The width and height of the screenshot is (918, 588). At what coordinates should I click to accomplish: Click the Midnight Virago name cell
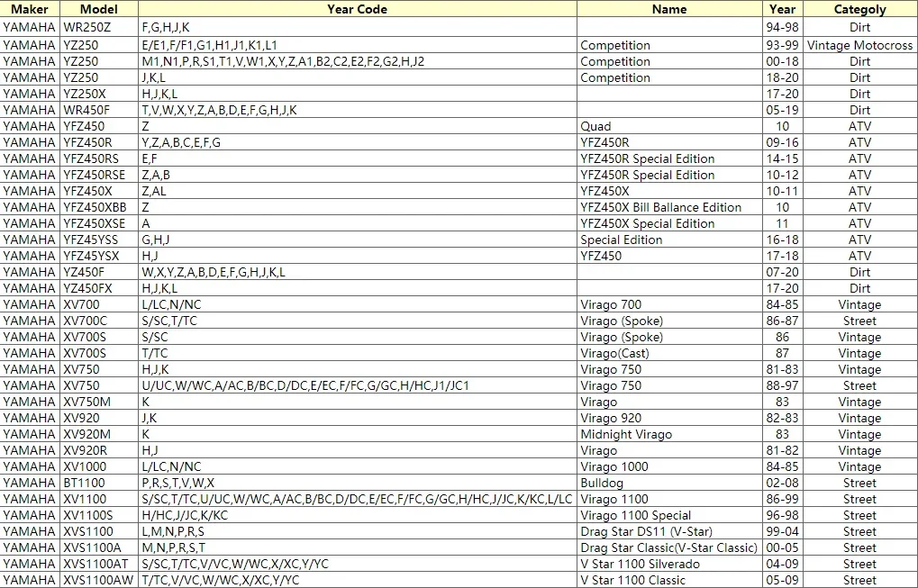pos(669,434)
